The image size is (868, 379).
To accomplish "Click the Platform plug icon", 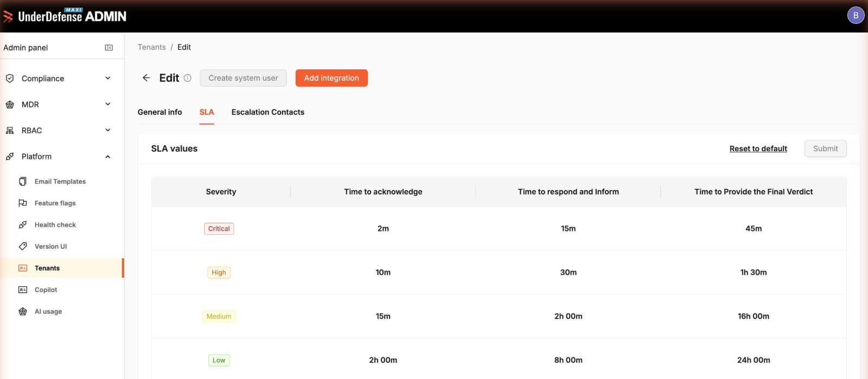I will tap(10, 157).
